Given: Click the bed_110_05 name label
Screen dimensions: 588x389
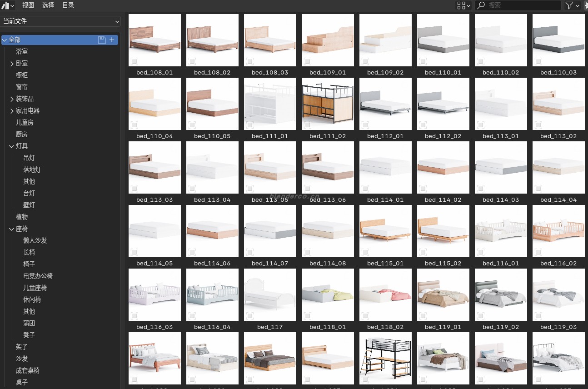Looking at the screenshot, I should (212, 136).
